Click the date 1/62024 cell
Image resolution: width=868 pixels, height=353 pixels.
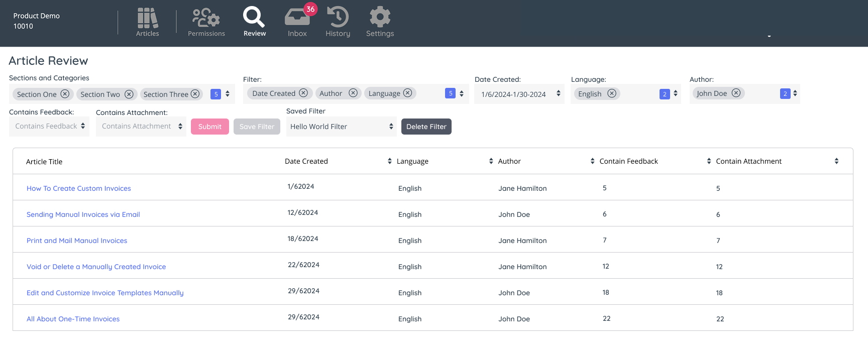point(301,186)
